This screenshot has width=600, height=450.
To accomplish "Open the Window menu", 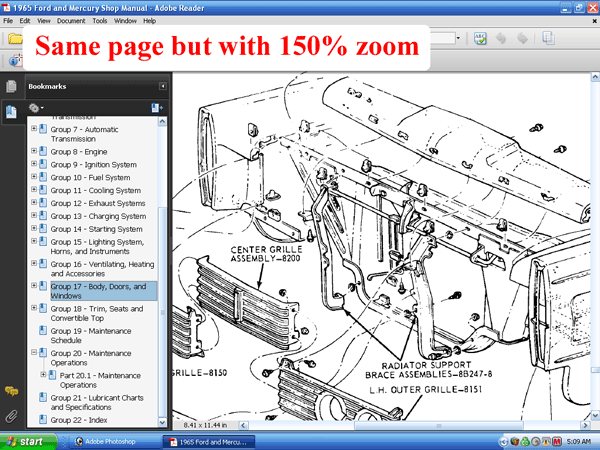I will click(125, 21).
